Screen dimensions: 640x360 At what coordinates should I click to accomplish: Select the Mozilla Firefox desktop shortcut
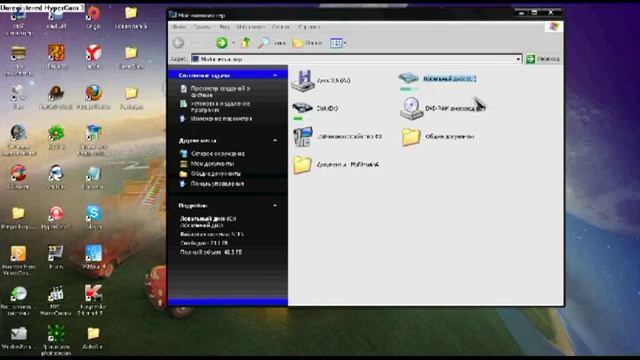[93, 93]
